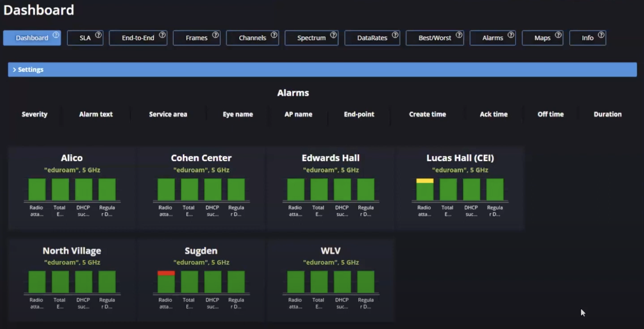Switch to the Maps tab
The width and height of the screenshot is (644, 329).
pos(542,38)
